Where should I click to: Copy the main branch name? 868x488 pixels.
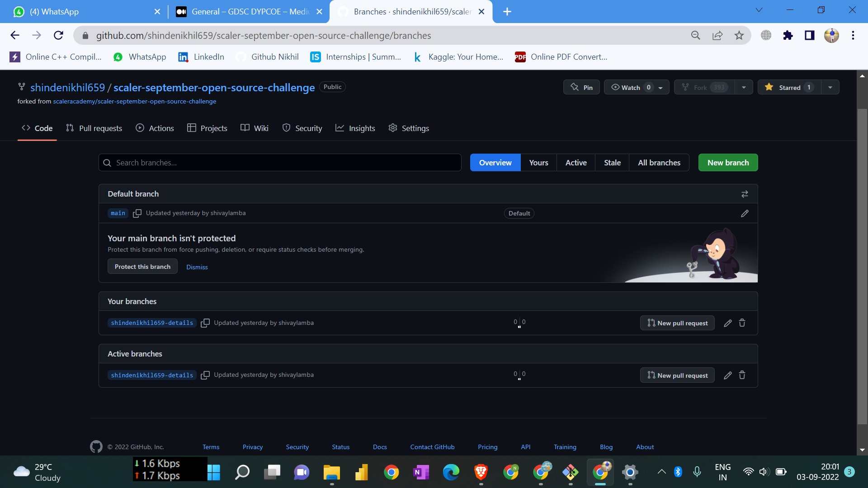pos(137,213)
